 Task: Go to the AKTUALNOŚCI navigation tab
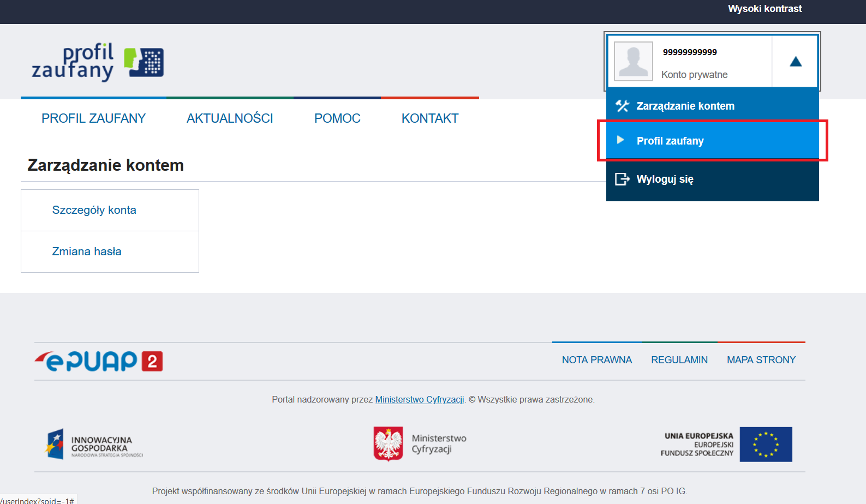[x=230, y=118]
